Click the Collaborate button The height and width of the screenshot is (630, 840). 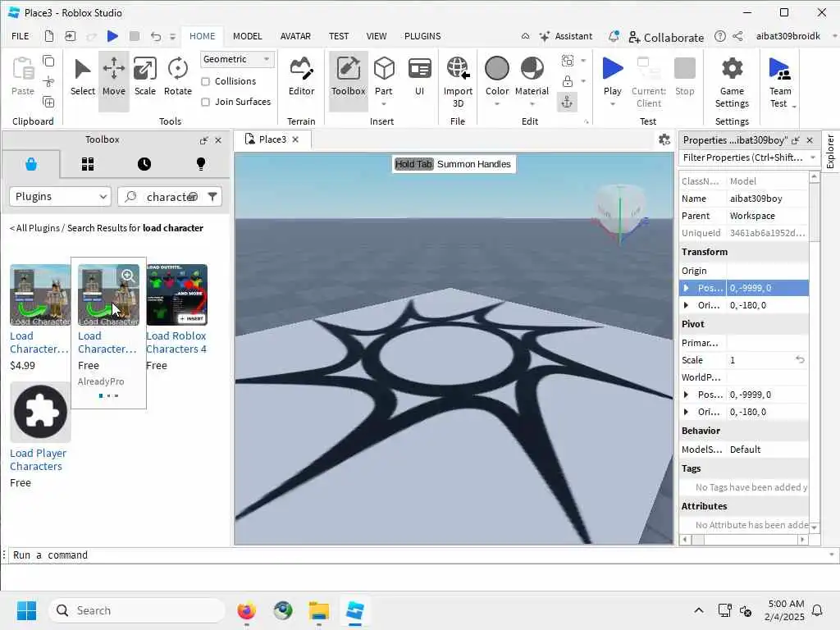[x=666, y=37]
